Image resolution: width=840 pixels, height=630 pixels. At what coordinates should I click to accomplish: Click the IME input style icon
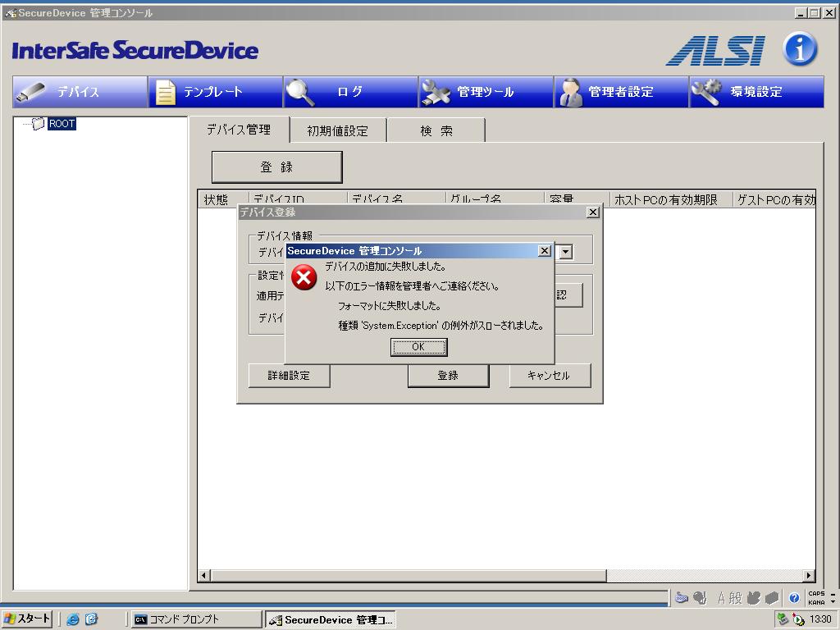(700, 598)
